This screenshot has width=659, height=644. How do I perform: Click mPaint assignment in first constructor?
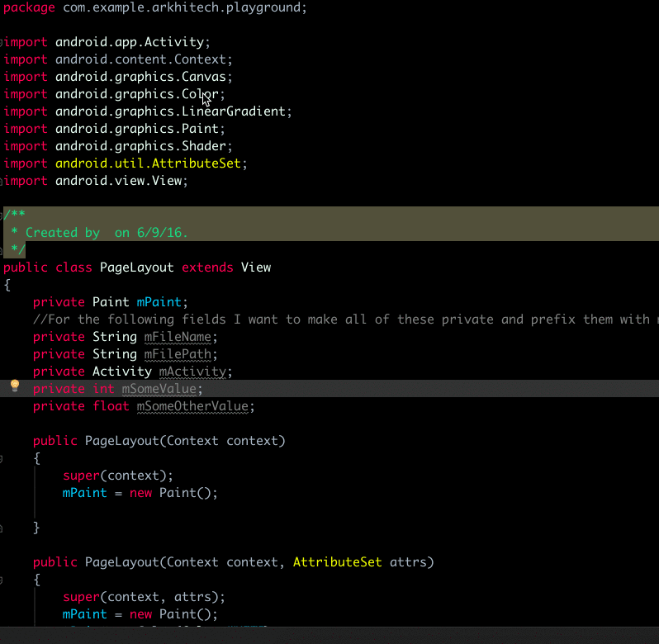coord(85,493)
